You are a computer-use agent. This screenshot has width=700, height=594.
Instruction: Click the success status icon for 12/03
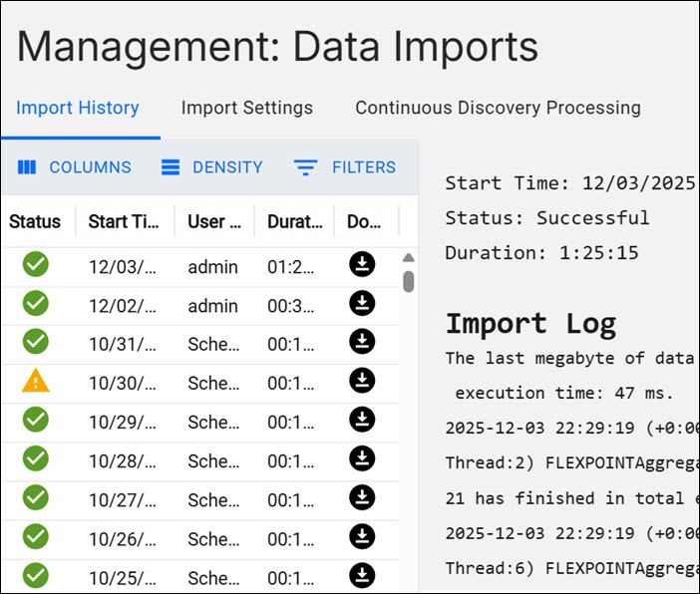[36, 264]
